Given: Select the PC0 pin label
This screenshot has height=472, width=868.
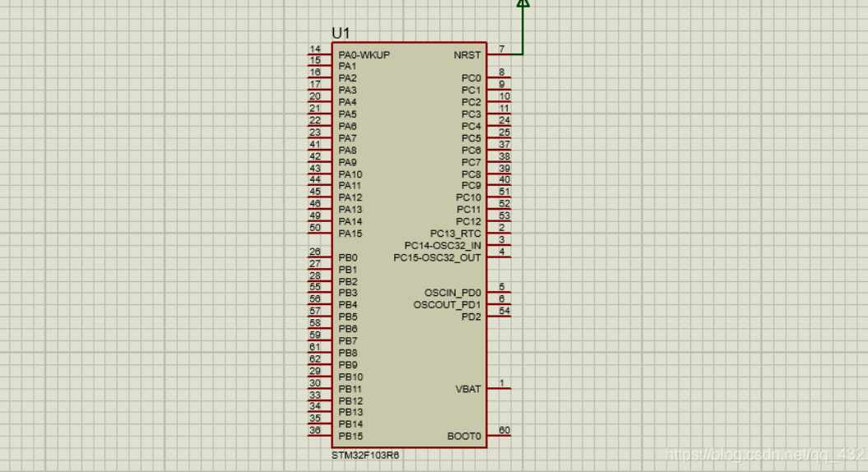Looking at the screenshot, I should point(471,78).
